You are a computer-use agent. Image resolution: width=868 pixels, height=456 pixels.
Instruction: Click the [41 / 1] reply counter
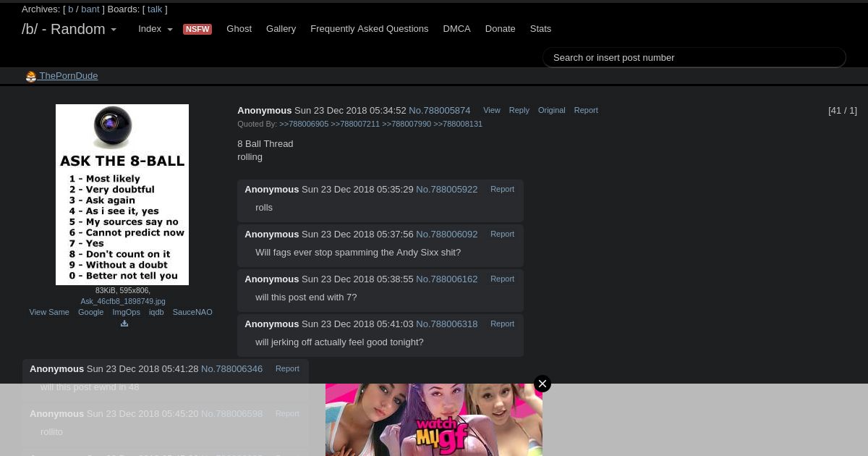coord(843,111)
